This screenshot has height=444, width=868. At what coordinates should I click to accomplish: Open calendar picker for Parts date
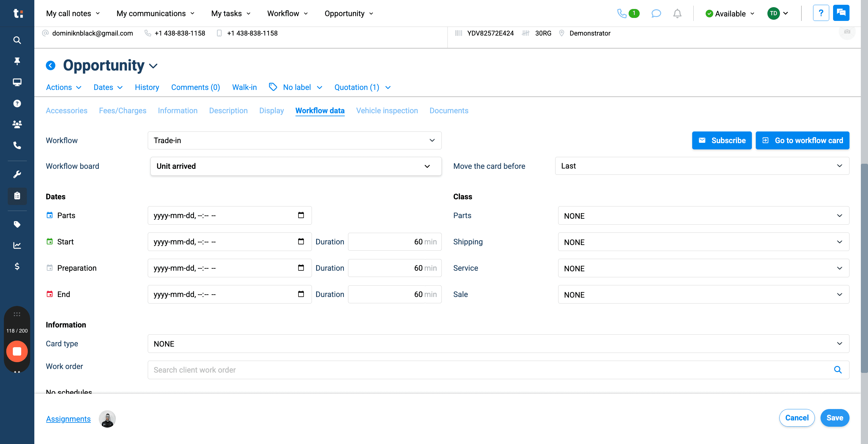point(301,215)
